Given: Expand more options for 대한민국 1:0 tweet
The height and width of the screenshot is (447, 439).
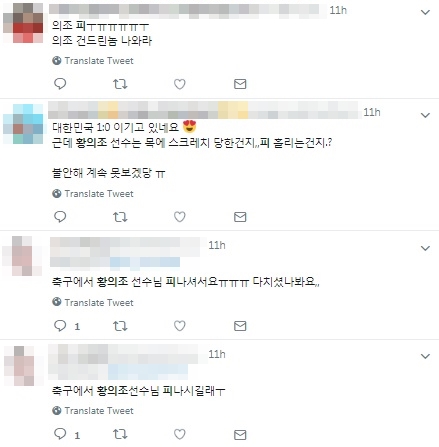Looking at the screenshot, I should pos(425,116).
